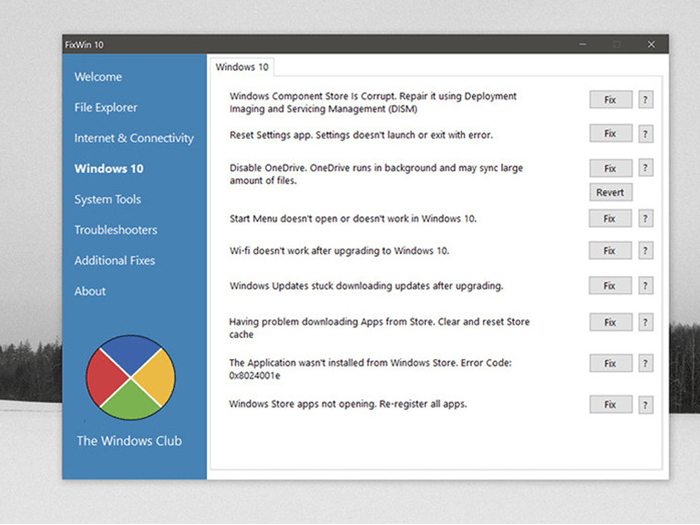This screenshot has width=700, height=525.
Task: Click Fix for Reset Settings app
Action: [611, 133]
